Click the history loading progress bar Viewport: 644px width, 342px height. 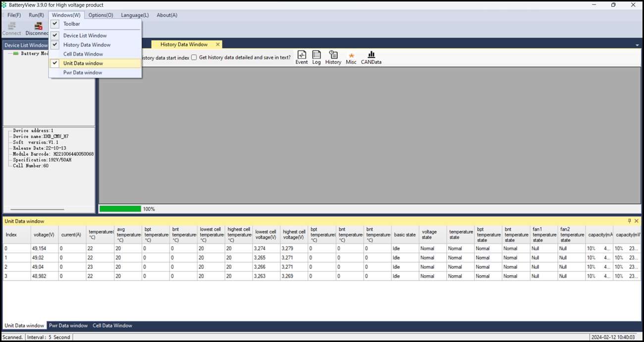tap(120, 209)
